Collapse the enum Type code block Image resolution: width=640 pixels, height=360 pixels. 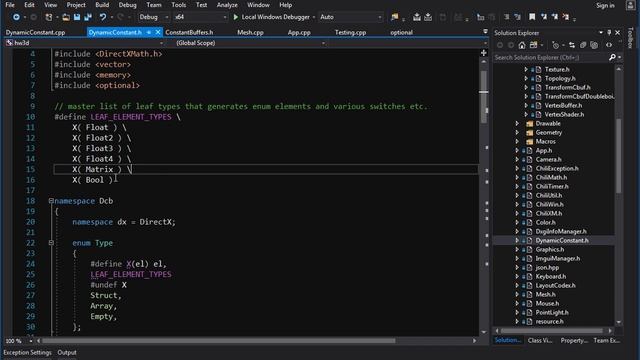click(x=51, y=243)
